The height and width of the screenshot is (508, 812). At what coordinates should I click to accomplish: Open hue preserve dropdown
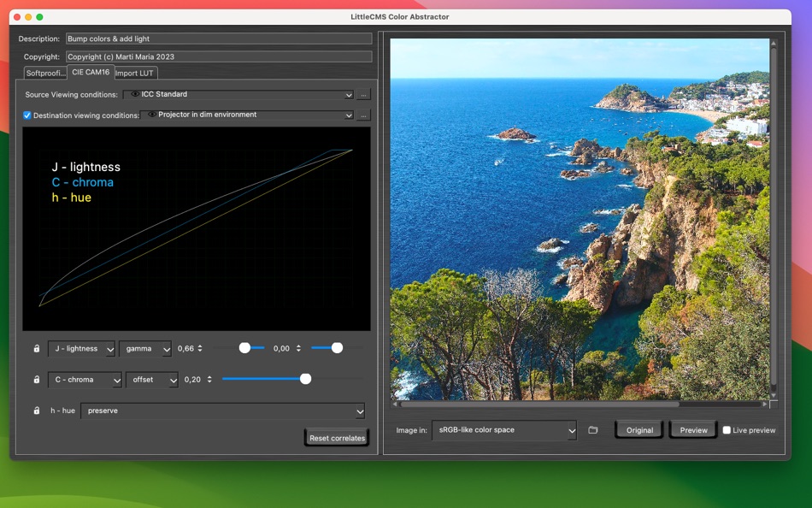coord(223,411)
